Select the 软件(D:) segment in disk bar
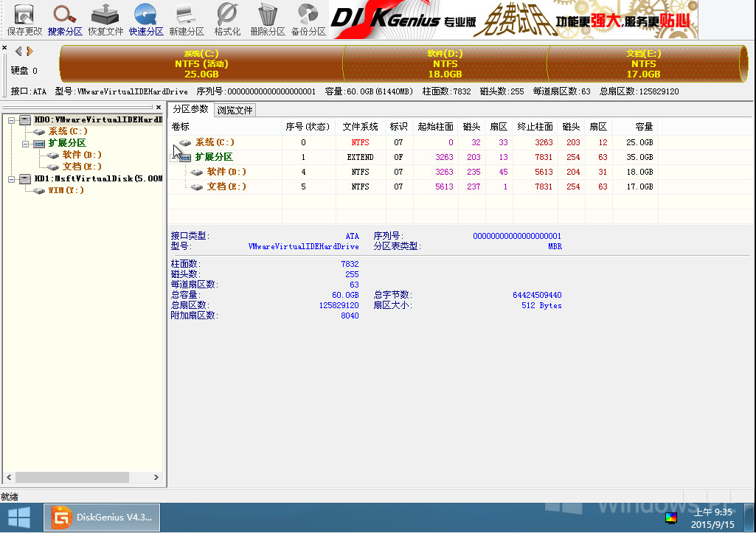The width and height of the screenshot is (756, 533). coord(445,63)
